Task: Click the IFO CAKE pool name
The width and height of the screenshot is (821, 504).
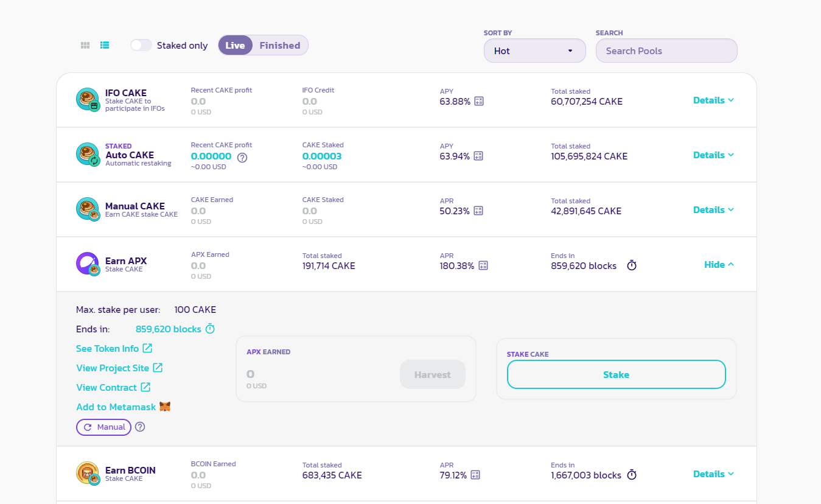Action: point(126,93)
